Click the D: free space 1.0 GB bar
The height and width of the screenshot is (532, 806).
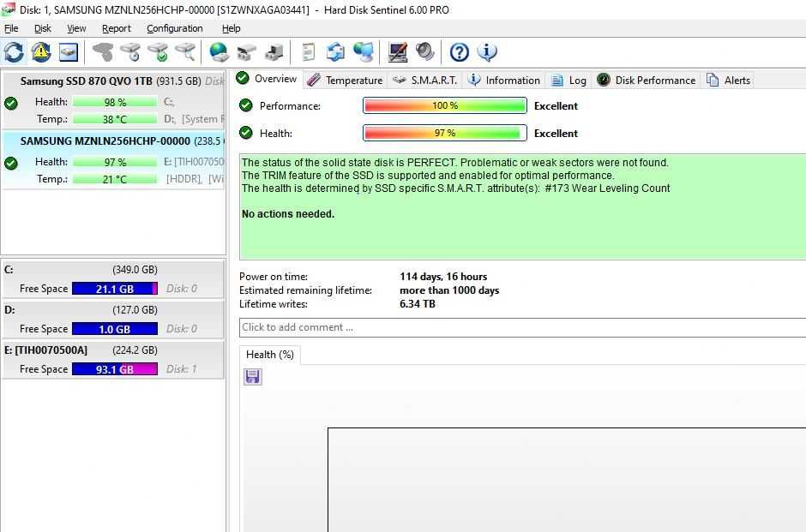click(115, 329)
